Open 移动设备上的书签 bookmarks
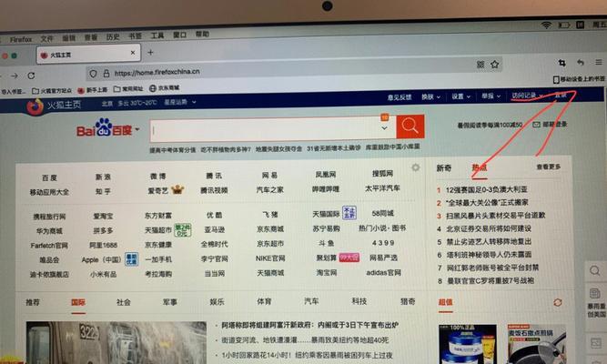Viewport: 607px width, 364px height. click(579, 79)
